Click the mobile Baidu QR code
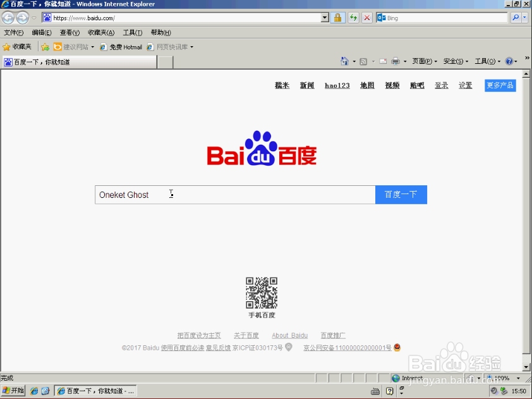Viewport: 532px width, 399px height. (x=262, y=293)
